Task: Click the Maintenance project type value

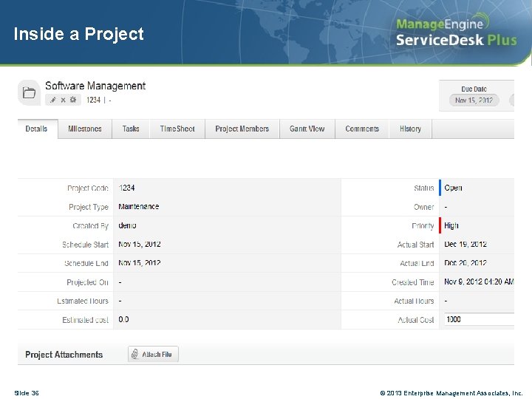Action: (139, 207)
